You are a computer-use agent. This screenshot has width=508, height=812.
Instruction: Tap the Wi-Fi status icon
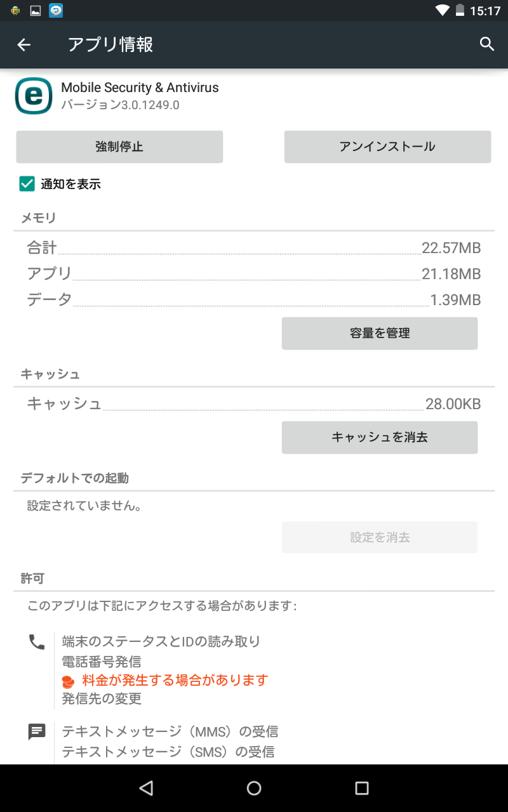(442, 11)
